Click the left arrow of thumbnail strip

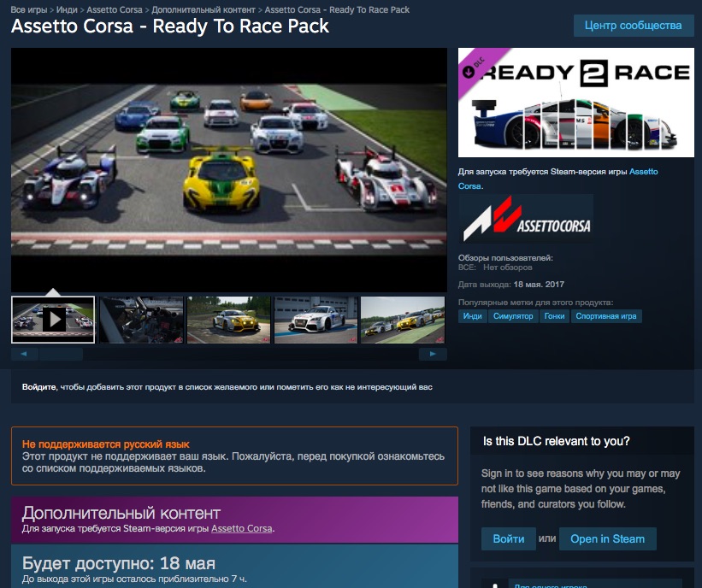click(24, 354)
